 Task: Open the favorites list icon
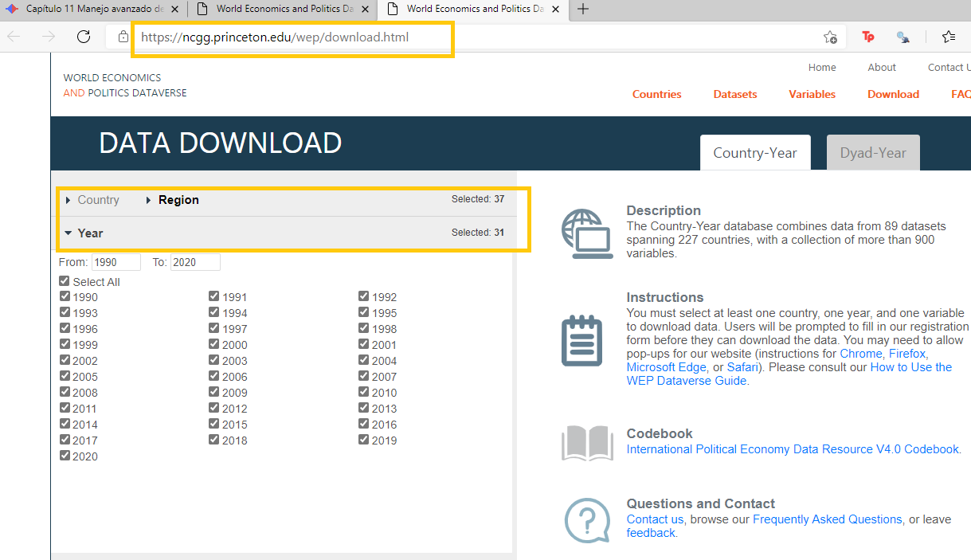click(x=948, y=37)
